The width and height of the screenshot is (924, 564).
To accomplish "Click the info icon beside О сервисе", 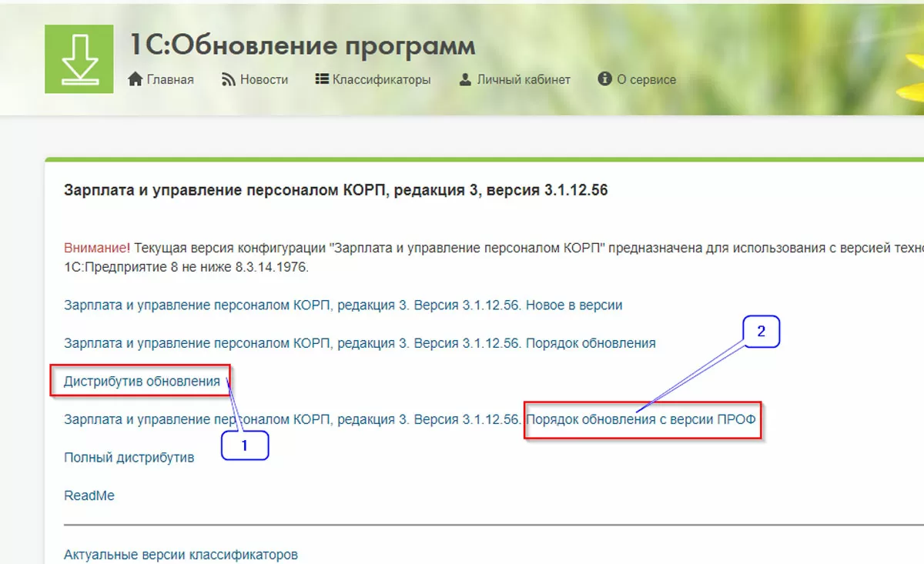I will pos(604,79).
